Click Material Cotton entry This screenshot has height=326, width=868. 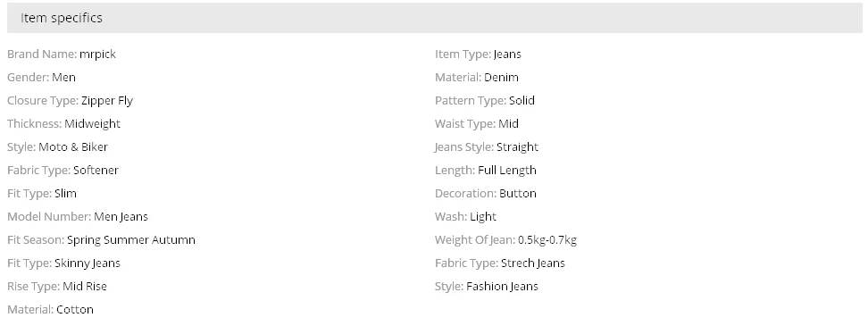(50, 310)
